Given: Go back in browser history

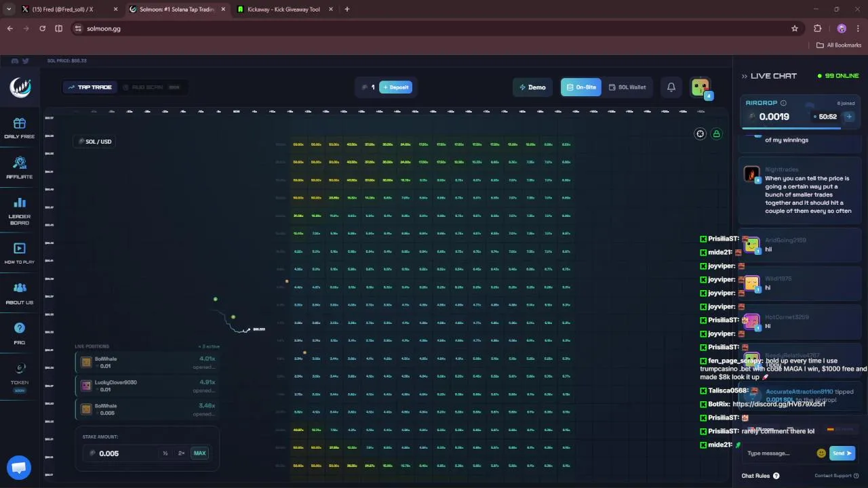Looking at the screenshot, I should [x=9, y=28].
